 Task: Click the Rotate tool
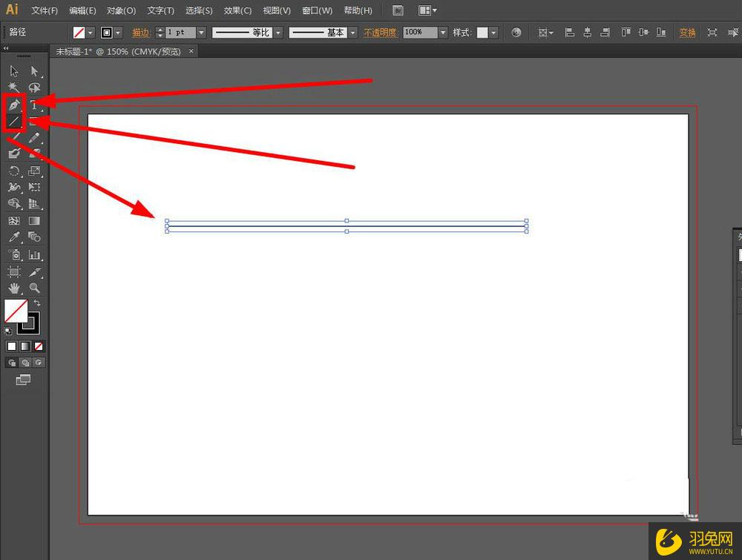click(14, 171)
